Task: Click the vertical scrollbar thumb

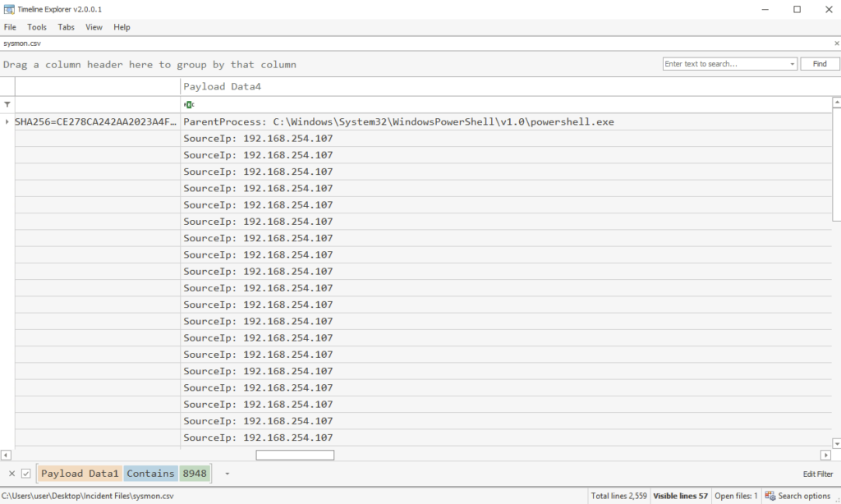Action: coord(837,164)
